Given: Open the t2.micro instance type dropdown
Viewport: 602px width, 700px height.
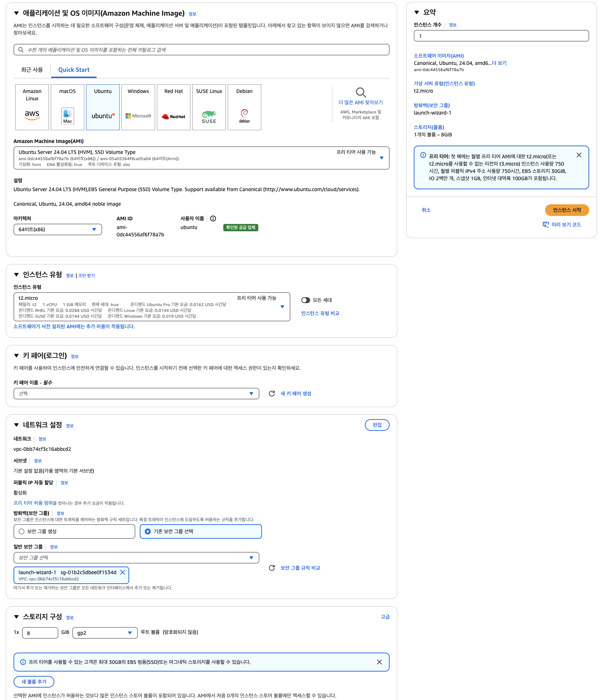Looking at the screenshot, I should pos(152,307).
